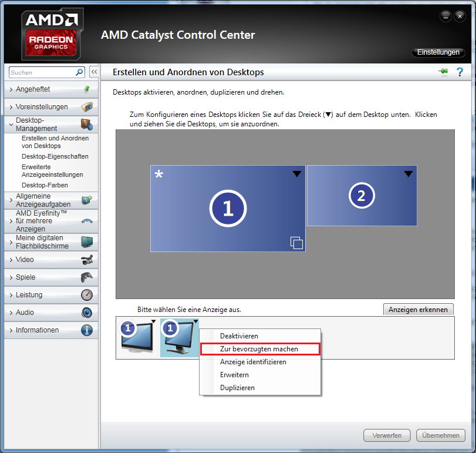Screen dimensions: 476x453
Task: Expand the Spiele section
Action: 11,277
